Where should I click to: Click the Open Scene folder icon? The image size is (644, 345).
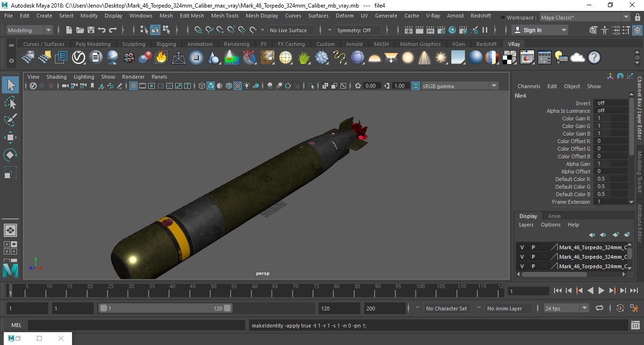pos(80,30)
